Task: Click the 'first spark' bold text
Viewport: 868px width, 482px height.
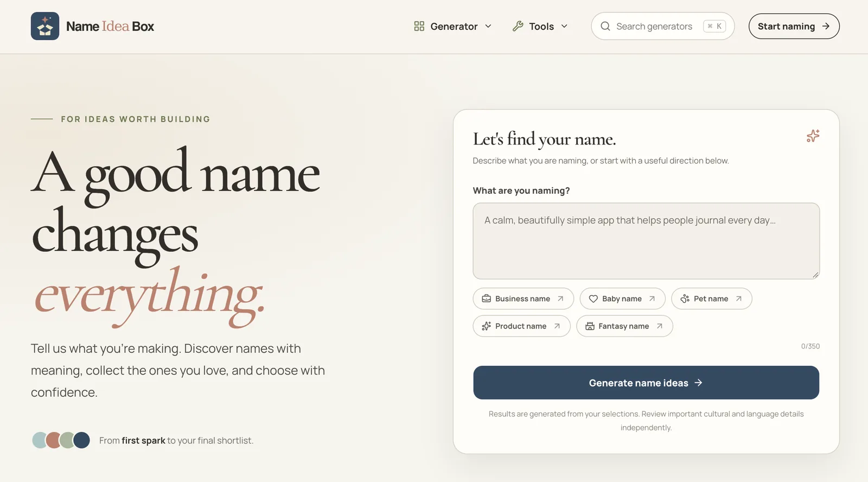Action: 143,441
